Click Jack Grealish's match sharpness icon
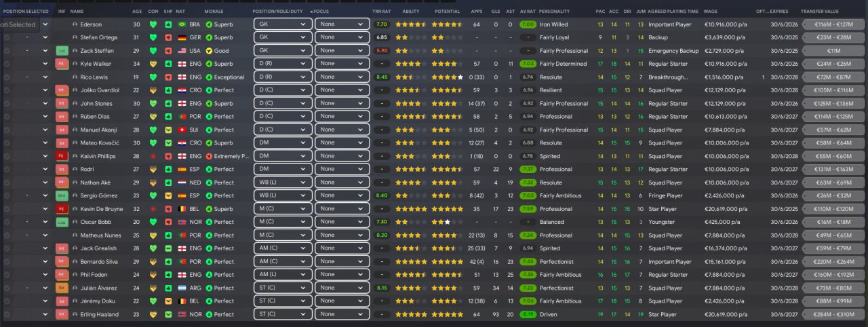This screenshot has height=327, width=868. click(x=167, y=248)
